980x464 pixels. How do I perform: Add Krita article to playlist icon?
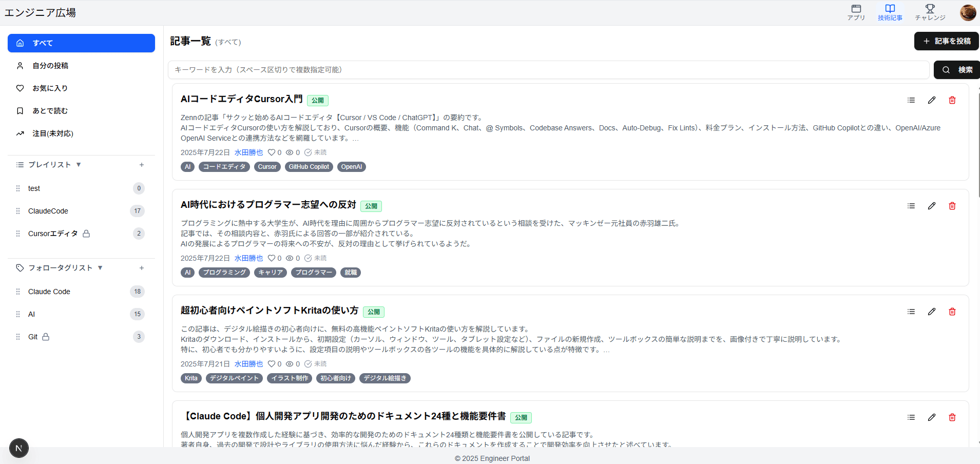pos(911,312)
